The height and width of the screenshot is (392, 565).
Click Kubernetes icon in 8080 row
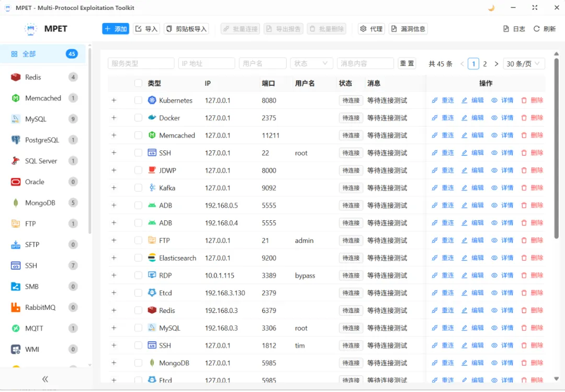point(152,100)
